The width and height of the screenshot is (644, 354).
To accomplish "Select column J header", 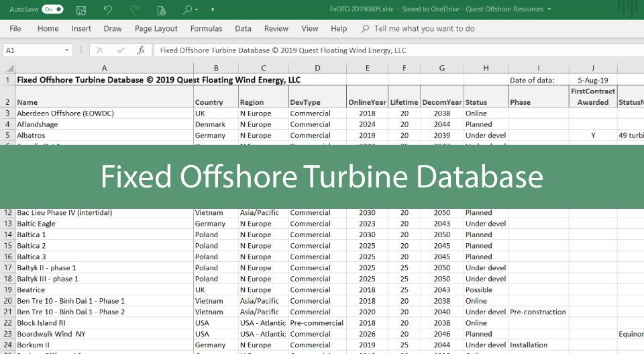I will point(592,69).
